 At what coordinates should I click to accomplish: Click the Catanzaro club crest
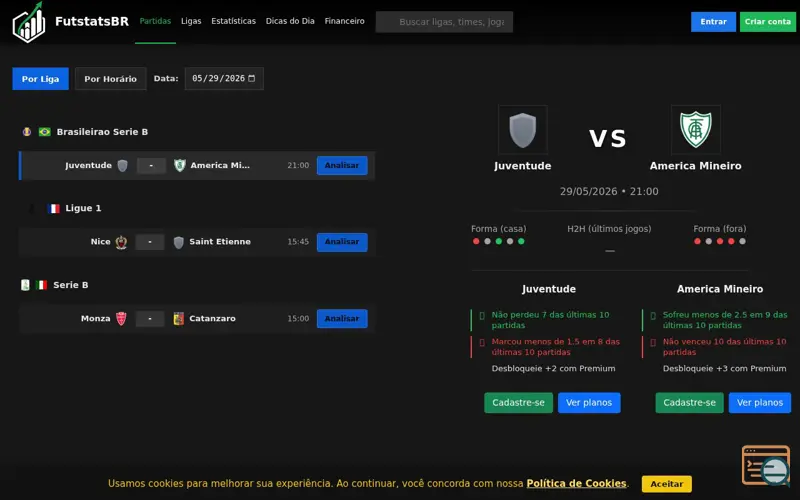click(x=179, y=318)
